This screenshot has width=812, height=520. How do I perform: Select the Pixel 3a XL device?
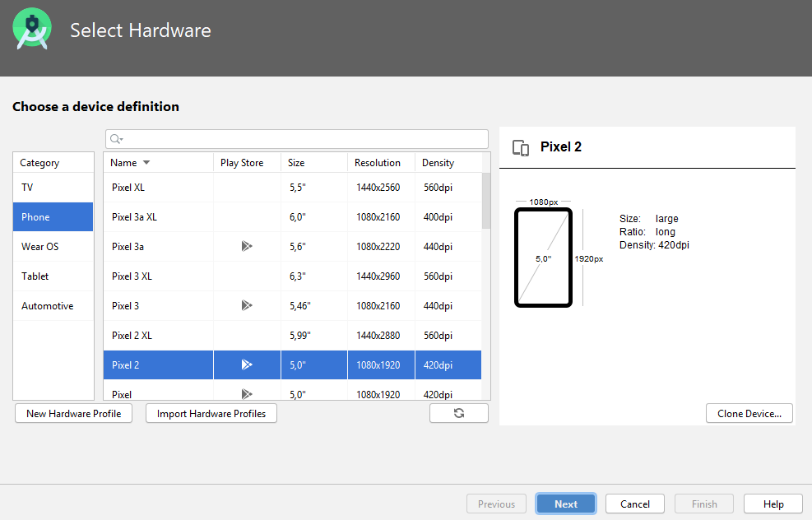coord(293,217)
